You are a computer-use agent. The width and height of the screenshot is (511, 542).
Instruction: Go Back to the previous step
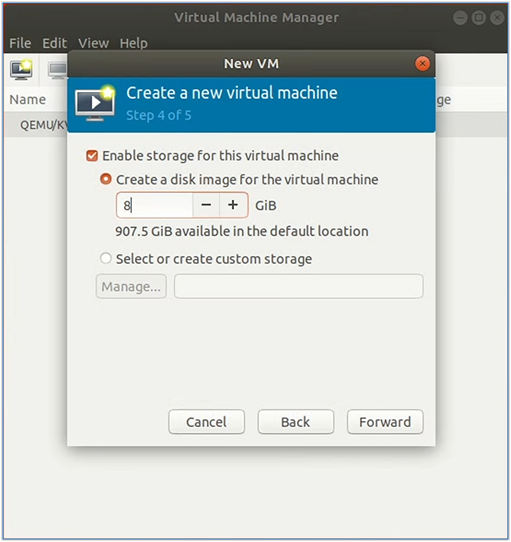(x=296, y=422)
